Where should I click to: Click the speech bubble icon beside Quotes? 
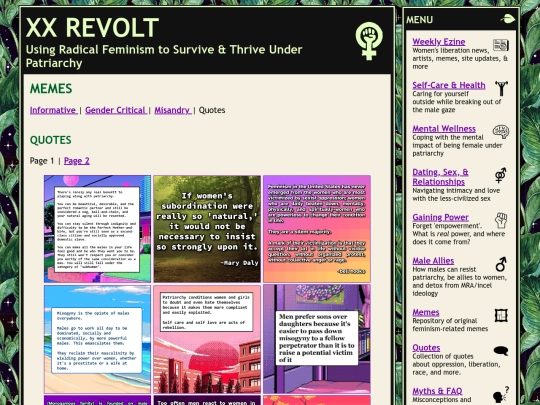click(501, 351)
